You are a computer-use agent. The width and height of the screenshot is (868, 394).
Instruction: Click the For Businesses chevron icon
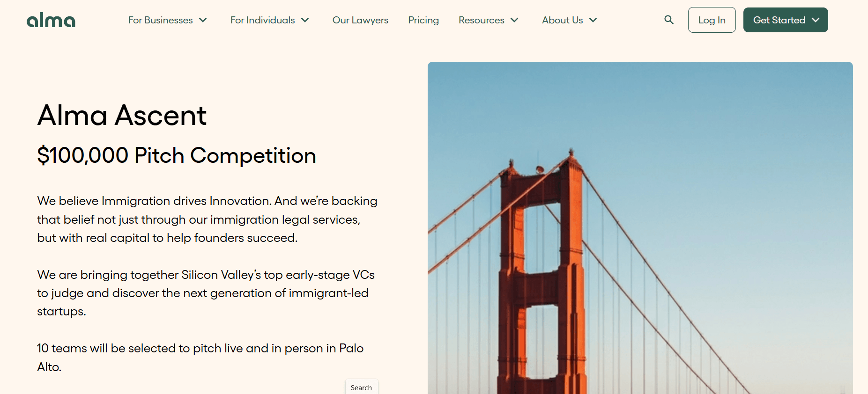pyautogui.click(x=202, y=20)
